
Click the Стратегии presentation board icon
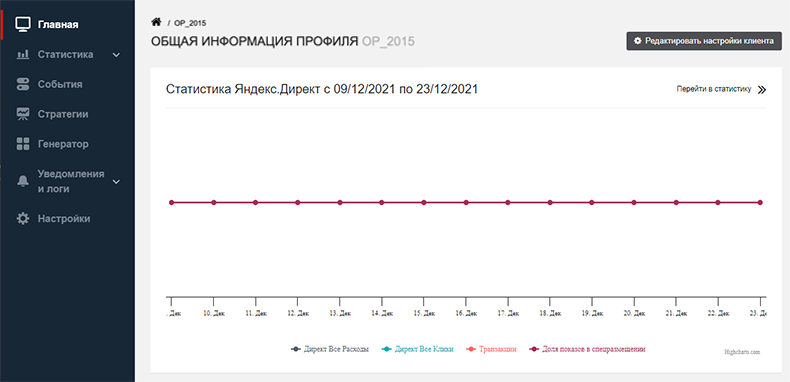pyautogui.click(x=23, y=114)
